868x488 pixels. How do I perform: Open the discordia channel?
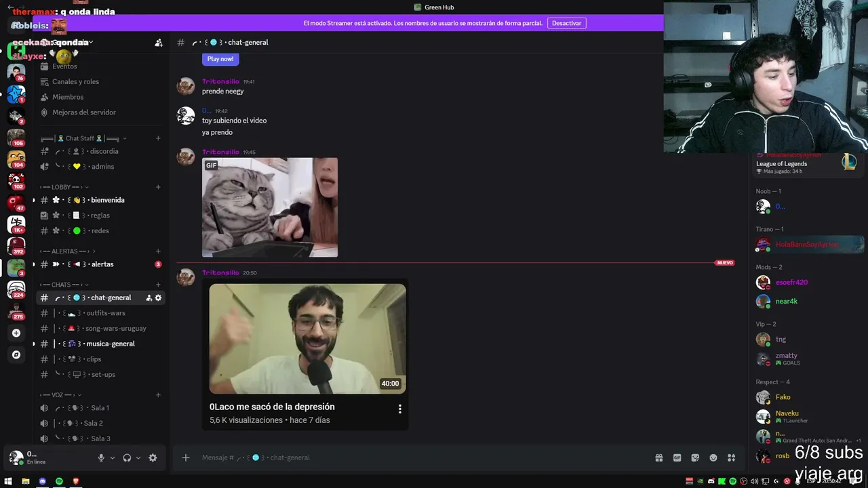(x=100, y=151)
